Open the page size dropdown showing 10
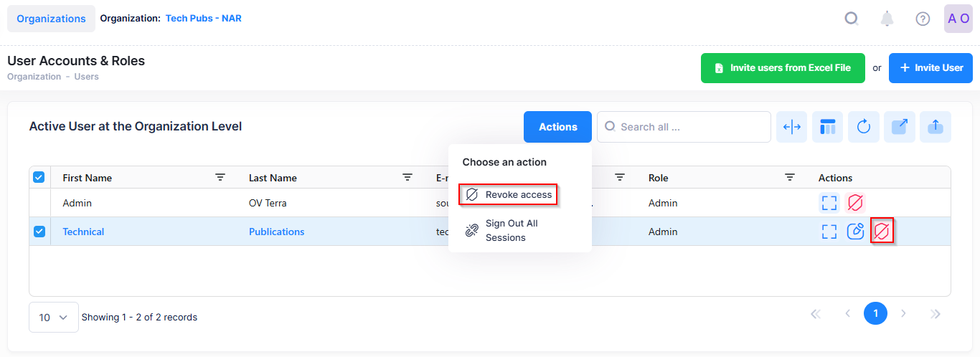The height and width of the screenshot is (357, 980). coord(54,317)
